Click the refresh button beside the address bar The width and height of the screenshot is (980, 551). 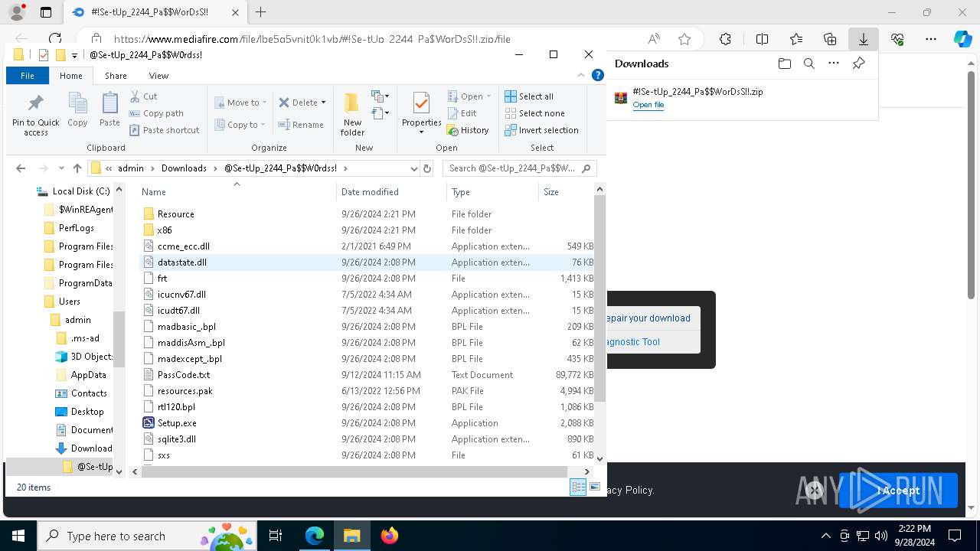click(x=427, y=168)
